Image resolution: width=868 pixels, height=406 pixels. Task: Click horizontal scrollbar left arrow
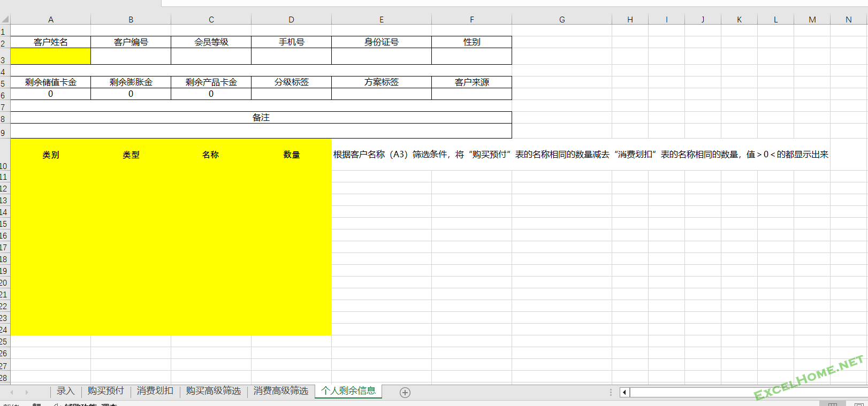coord(624,393)
